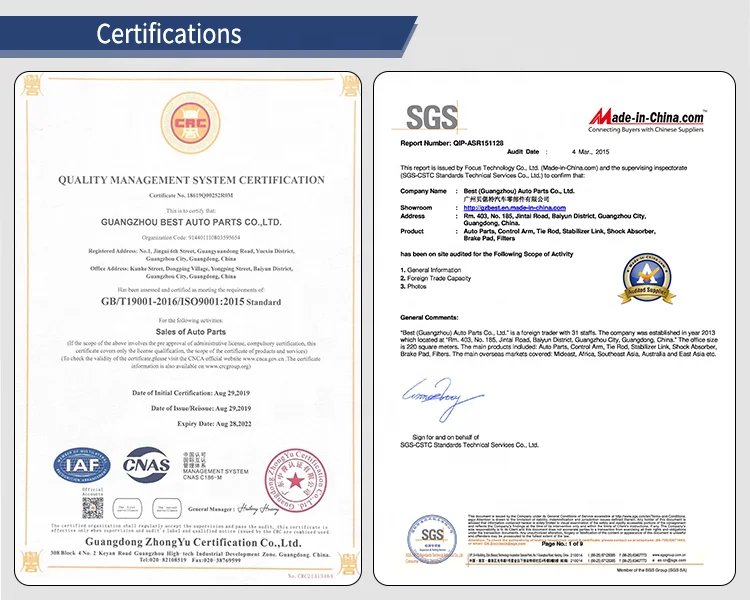
Task: Open the SGS audit report image
Action: click(x=554, y=328)
